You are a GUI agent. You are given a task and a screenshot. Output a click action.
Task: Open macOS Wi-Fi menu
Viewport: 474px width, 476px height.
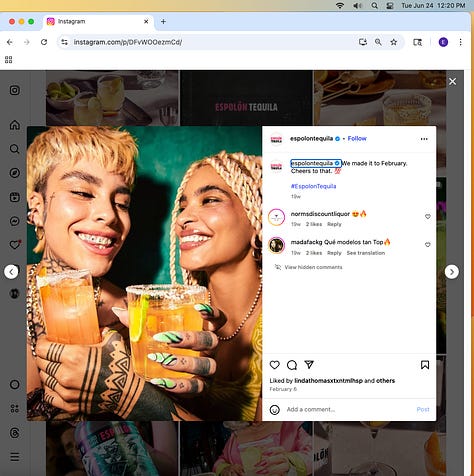click(340, 5)
